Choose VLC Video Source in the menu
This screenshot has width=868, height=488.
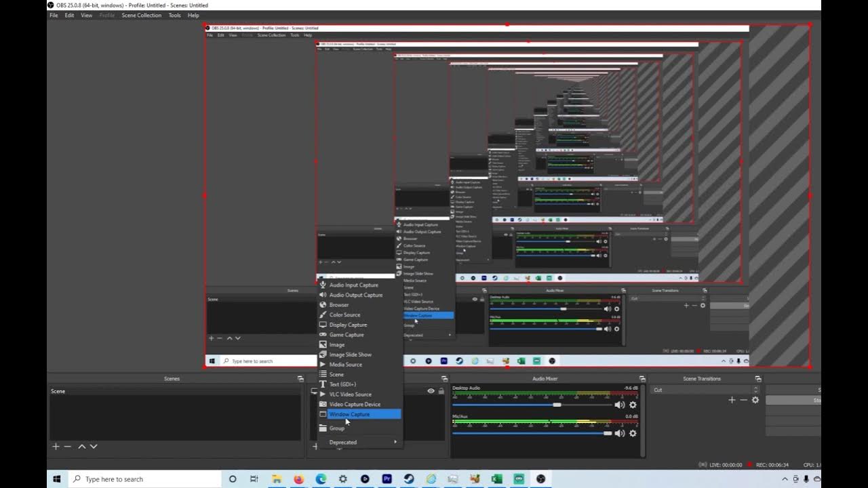359,394
